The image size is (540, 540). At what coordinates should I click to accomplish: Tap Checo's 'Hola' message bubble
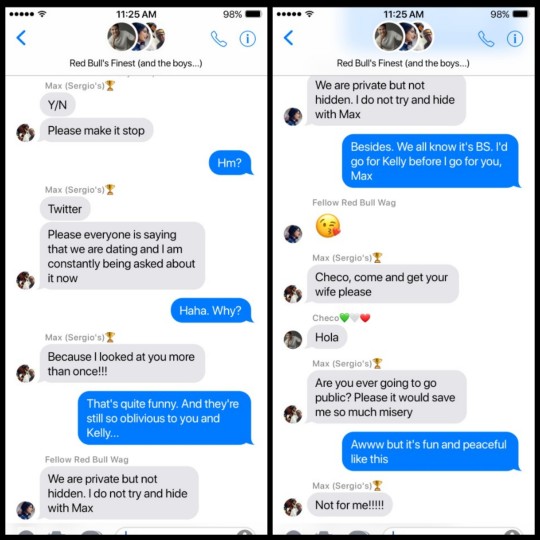pyautogui.click(x=327, y=337)
